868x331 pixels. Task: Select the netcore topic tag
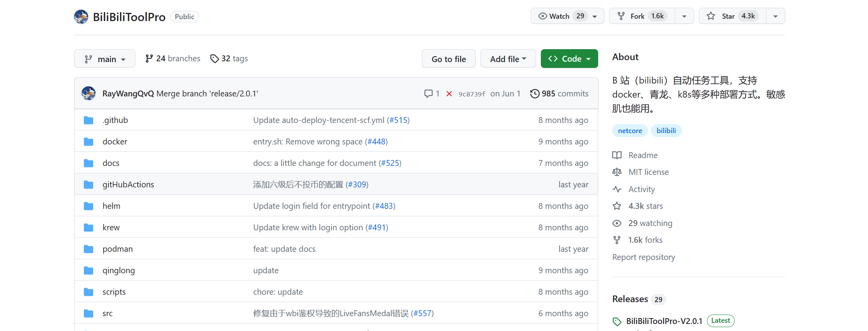630,131
